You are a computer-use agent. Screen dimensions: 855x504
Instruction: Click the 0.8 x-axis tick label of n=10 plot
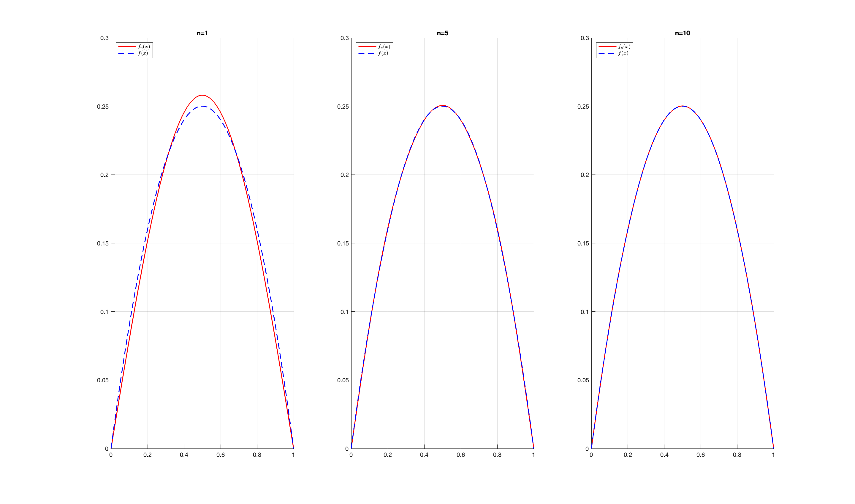click(x=737, y=455)
